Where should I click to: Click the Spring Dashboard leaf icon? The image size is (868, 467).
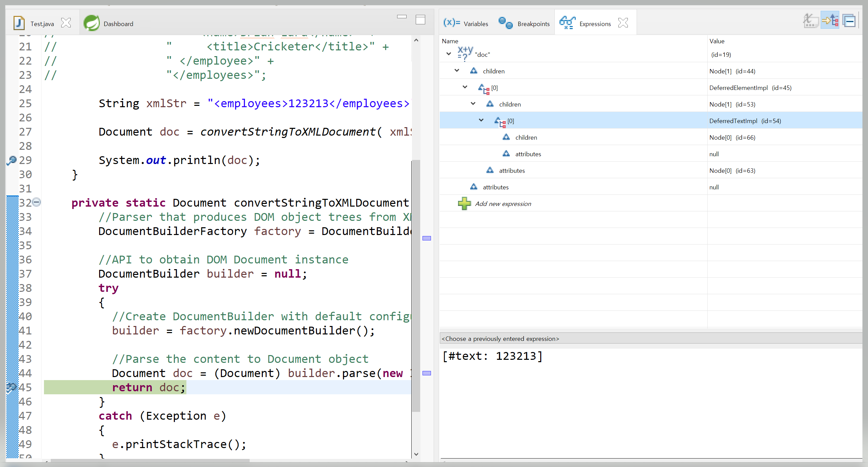point(92,23)
